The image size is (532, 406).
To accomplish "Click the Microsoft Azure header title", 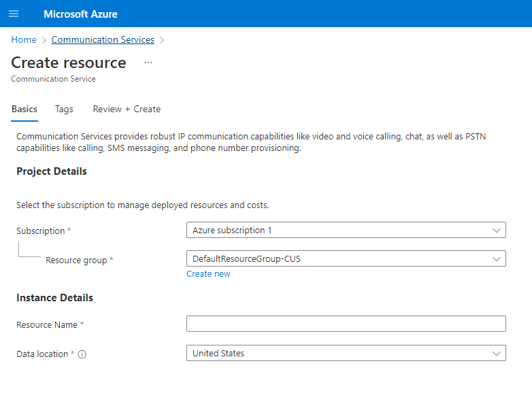I will tap(80, 14).
